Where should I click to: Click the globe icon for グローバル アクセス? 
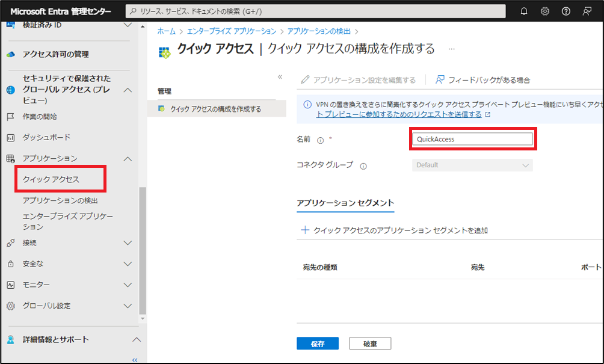[x=11, y=90]
